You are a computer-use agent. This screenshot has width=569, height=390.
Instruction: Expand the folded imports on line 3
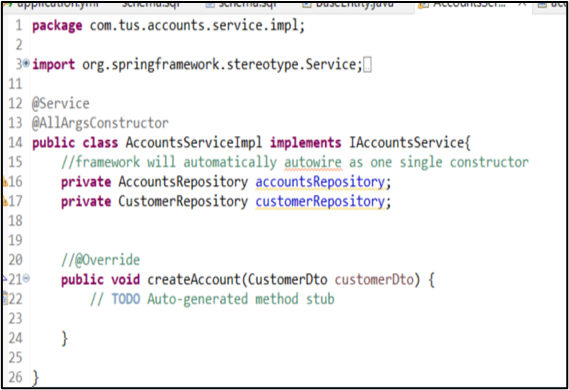(x=26, y=63)
